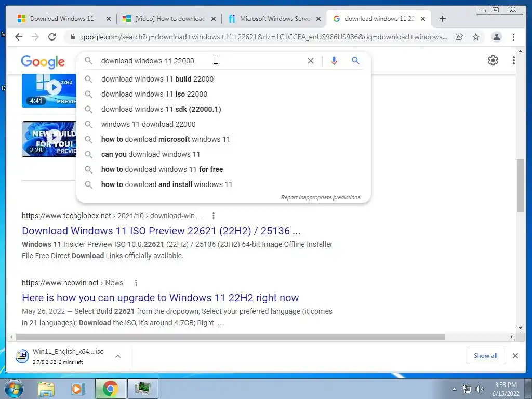
Task: Start voice search with microphone
Action: [334, 61]
